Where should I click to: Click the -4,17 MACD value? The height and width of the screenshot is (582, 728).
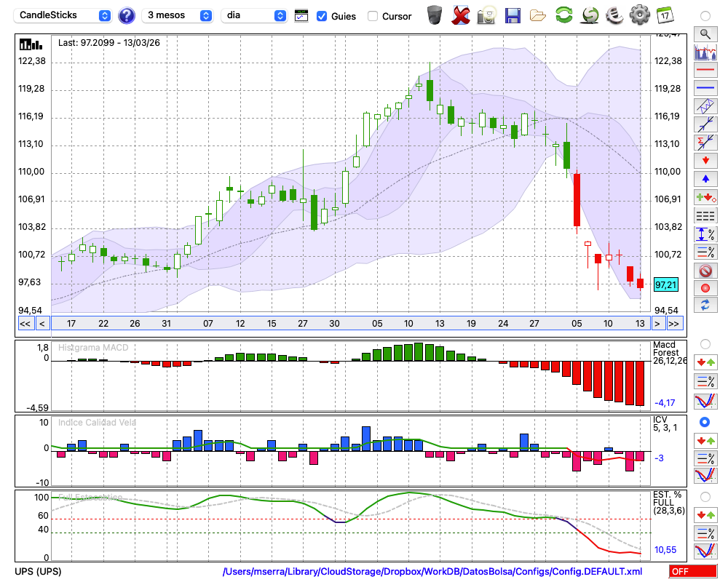[x=665, y=403]
